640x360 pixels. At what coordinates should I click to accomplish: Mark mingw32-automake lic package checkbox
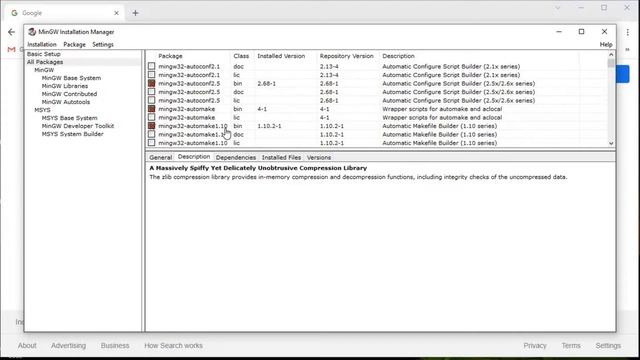[x=151, y=118]
